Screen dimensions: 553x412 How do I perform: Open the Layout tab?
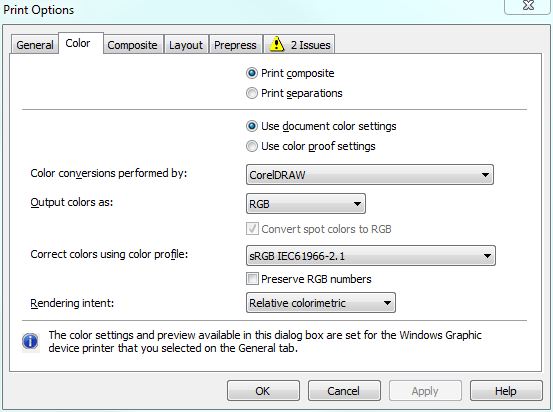186,45
